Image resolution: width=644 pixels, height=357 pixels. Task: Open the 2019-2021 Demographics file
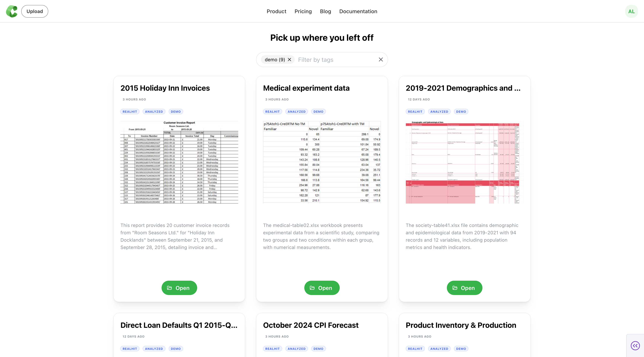coord(465,288)
